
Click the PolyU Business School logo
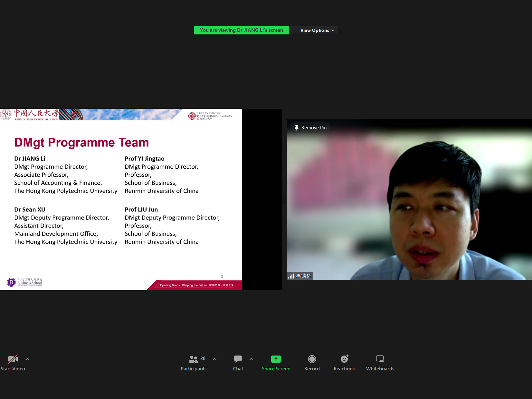click(25, 282)
